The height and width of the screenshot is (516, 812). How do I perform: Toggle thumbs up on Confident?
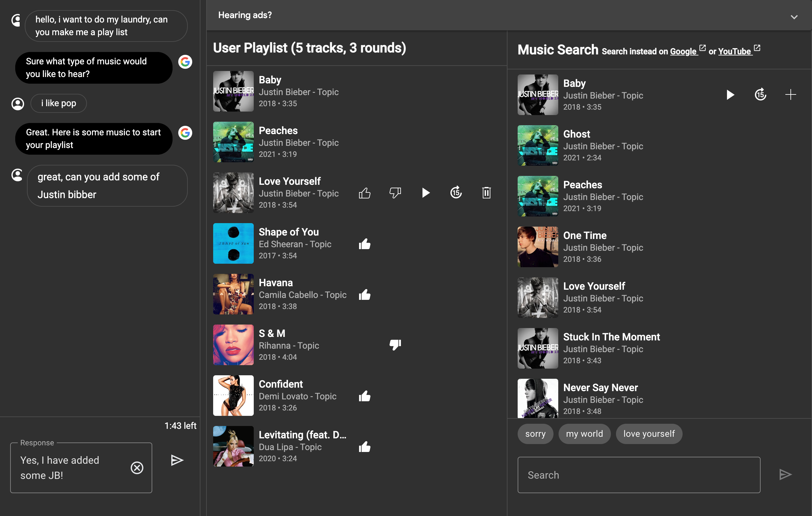tap(364, 396)
